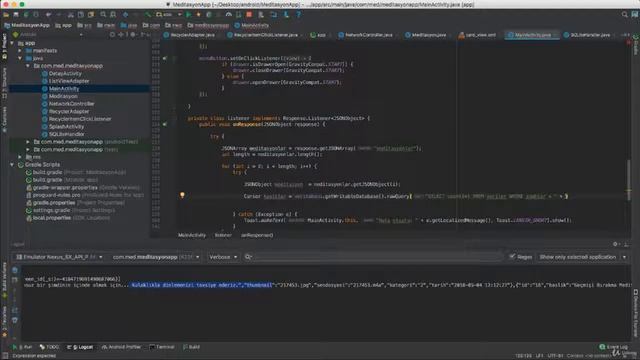Image resolution: width=640 pixels, height=360 pixels.
Task: Open the Terminal tool window button
Action: [x=162, y=347]
